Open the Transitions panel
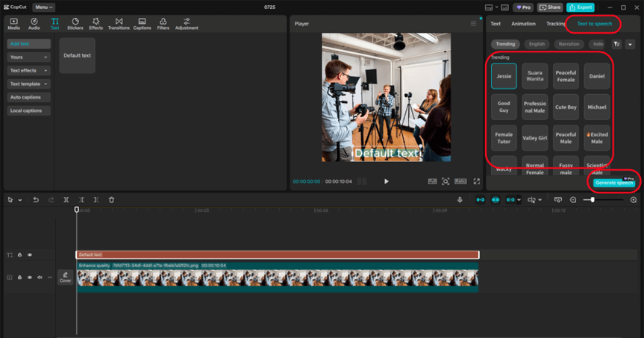 point(118,23)
